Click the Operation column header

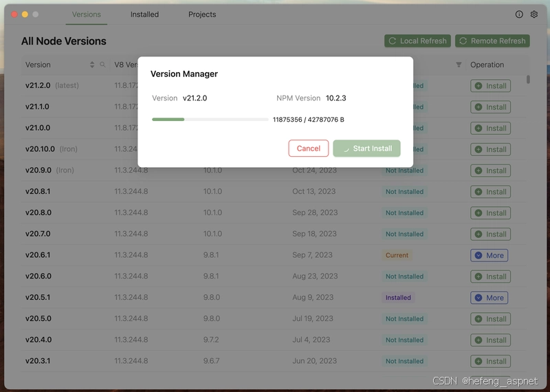tap(487, 65)
